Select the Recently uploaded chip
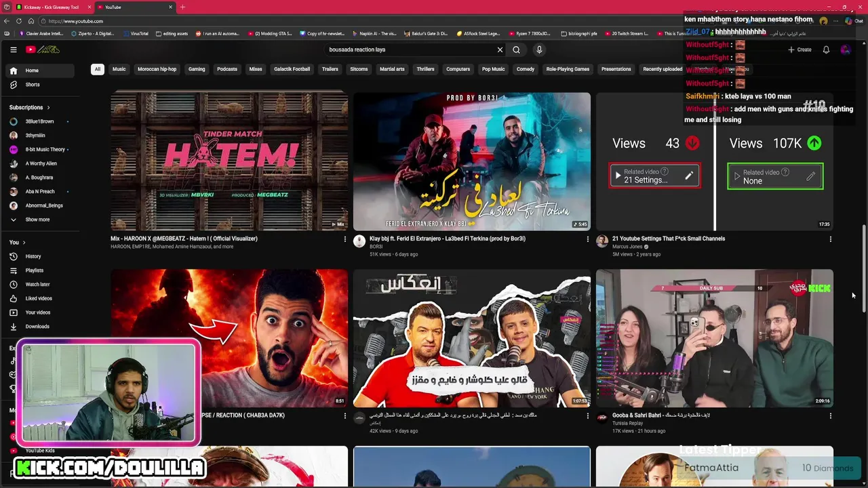This screenshot has width=868, height=488. tap(663, 69)
